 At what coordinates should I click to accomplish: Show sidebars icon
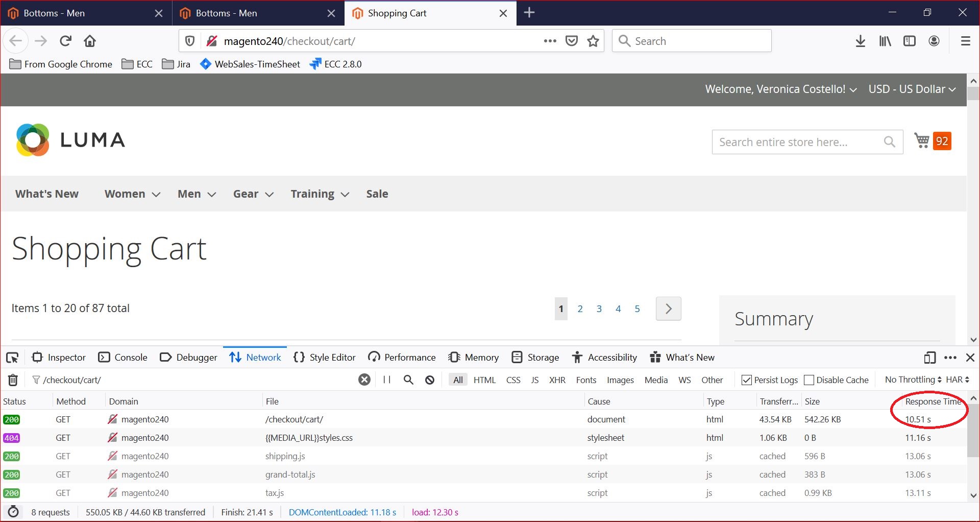910,41
